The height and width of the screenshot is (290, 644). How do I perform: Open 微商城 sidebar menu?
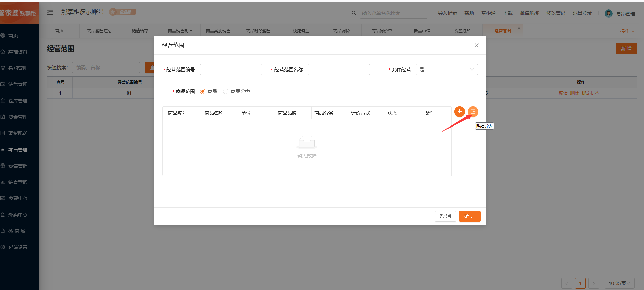[17, 231]
